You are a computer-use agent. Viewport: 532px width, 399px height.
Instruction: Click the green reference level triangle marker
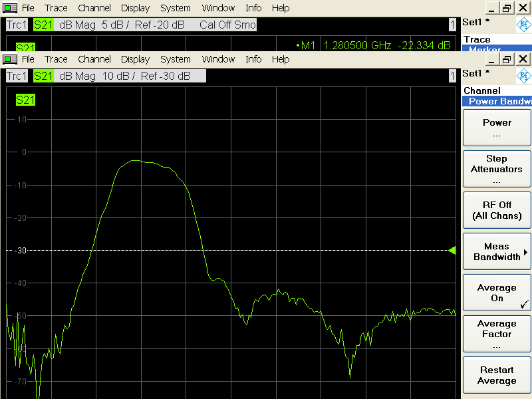coord(452,251)
